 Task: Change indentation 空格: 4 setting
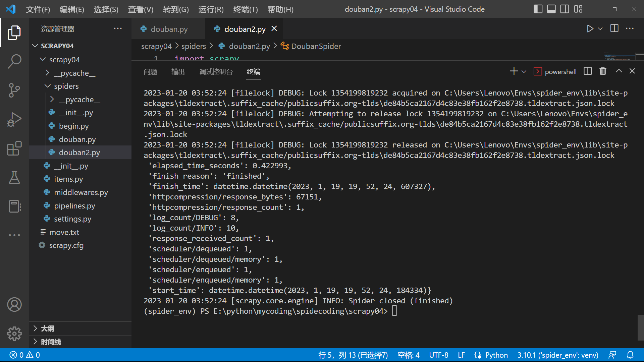pos(408,355)
